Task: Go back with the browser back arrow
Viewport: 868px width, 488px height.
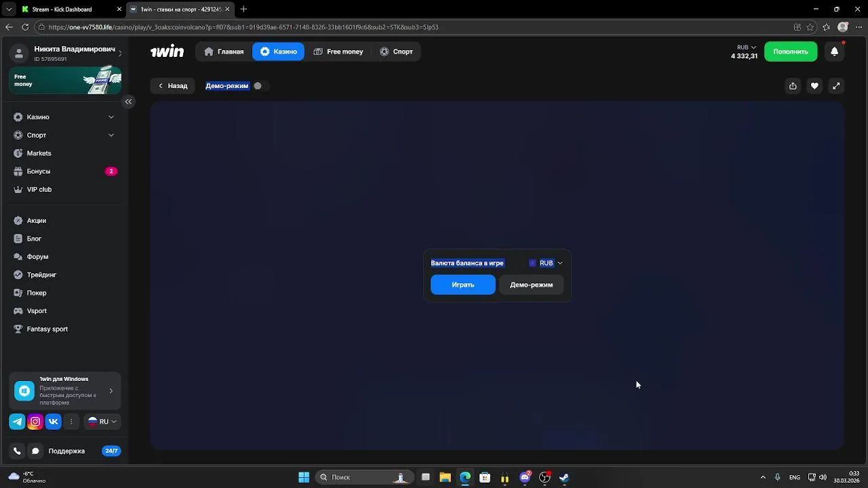Action: [x=9, y=27]
